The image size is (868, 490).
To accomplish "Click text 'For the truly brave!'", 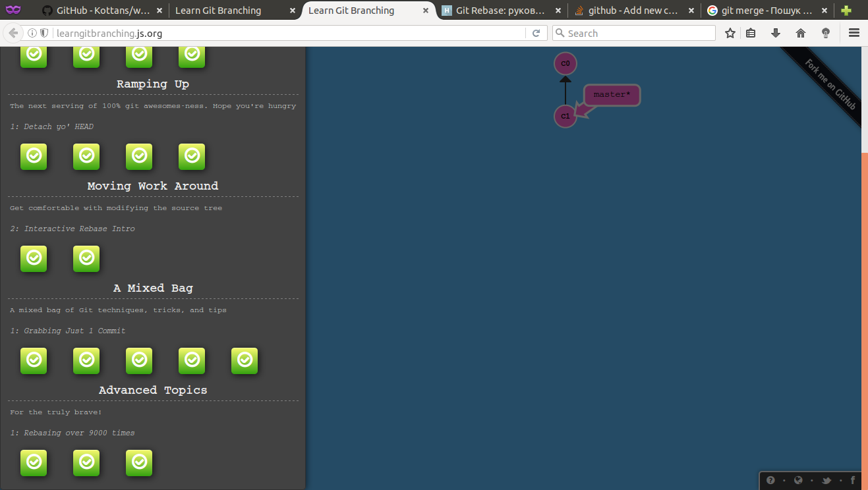I will (56, 412).
